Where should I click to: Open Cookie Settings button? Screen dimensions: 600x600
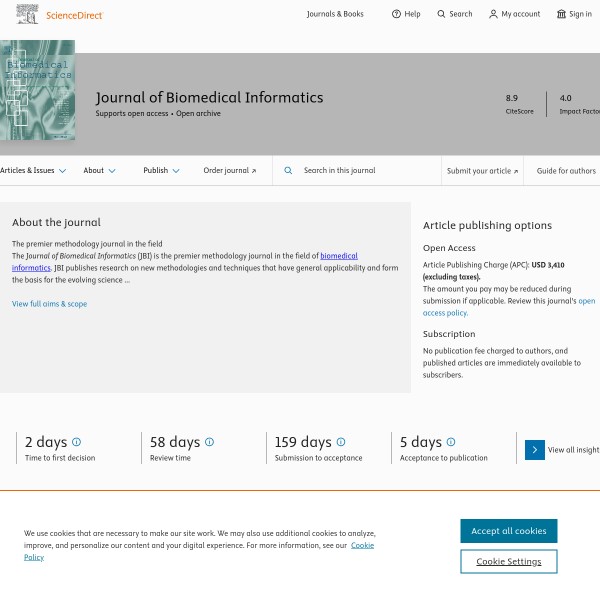pyautogui.click(x=508, y=561)
